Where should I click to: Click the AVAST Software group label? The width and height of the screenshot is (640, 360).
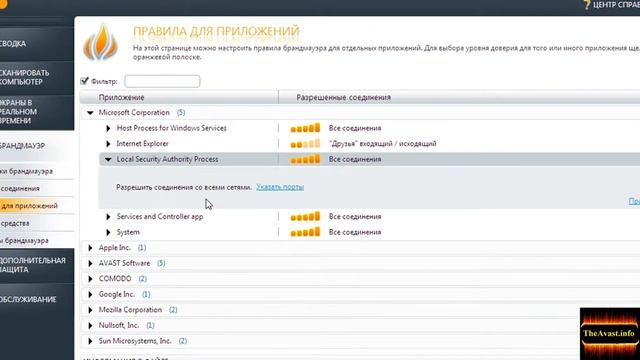click(124, 263)
